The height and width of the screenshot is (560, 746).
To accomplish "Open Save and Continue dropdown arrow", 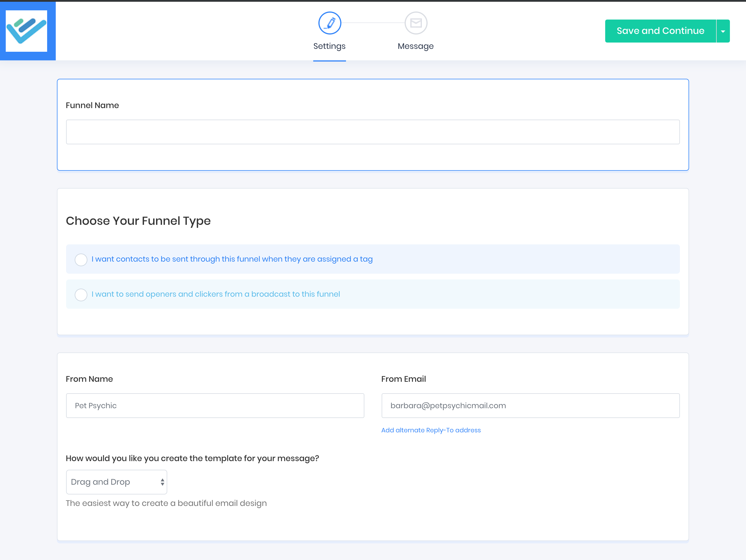I will click(x=723, y=31).
